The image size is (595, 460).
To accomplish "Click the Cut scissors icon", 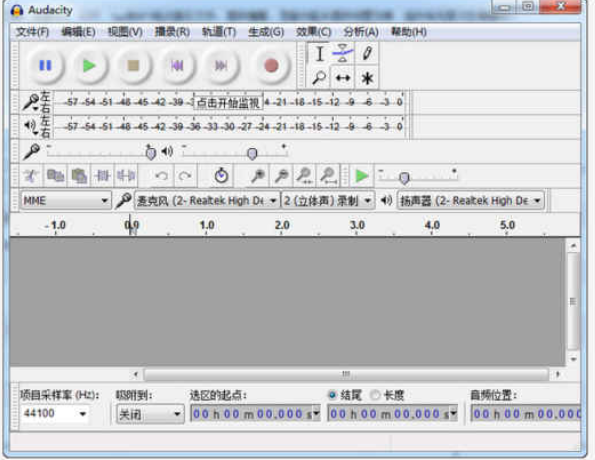I will pyautogui.click(x=31, y=176).
